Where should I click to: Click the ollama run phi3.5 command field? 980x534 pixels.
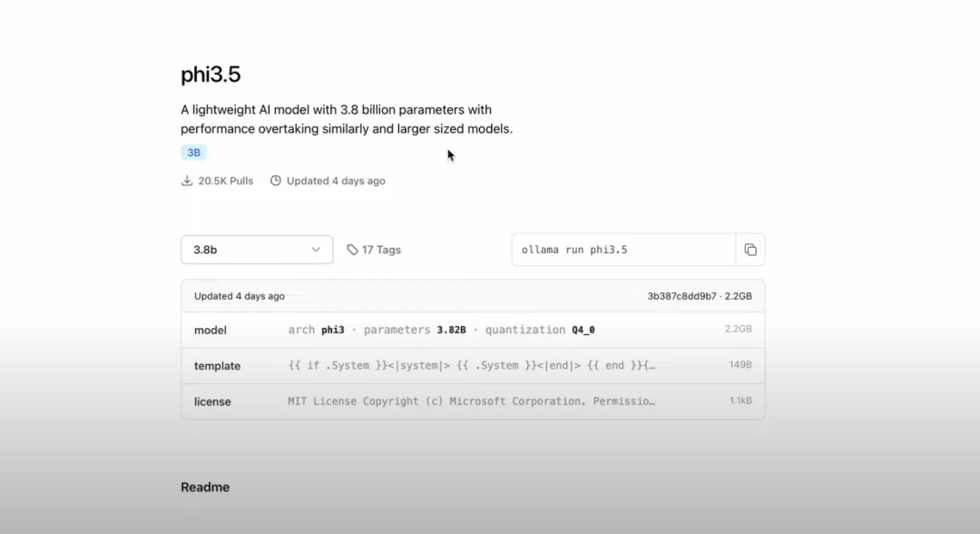click(x=623, y=250)
